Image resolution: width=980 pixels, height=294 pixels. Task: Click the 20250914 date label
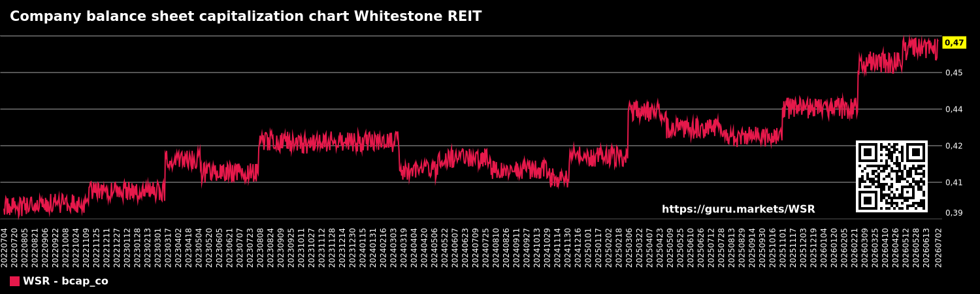tap(752, 247)
